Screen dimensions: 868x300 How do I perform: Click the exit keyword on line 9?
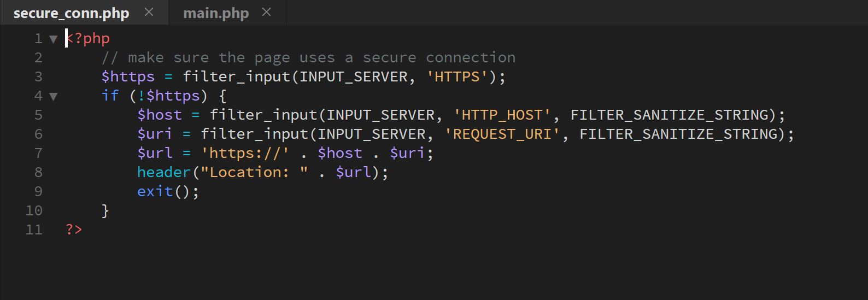point(155,191)
